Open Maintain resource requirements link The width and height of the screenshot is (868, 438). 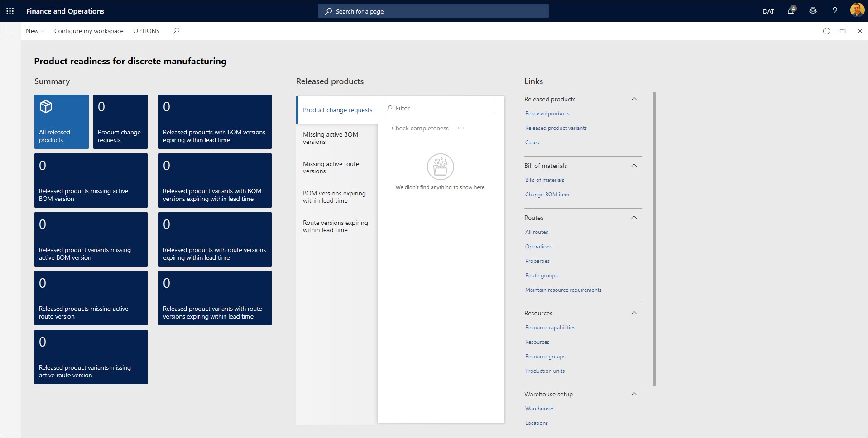(563, 290)
